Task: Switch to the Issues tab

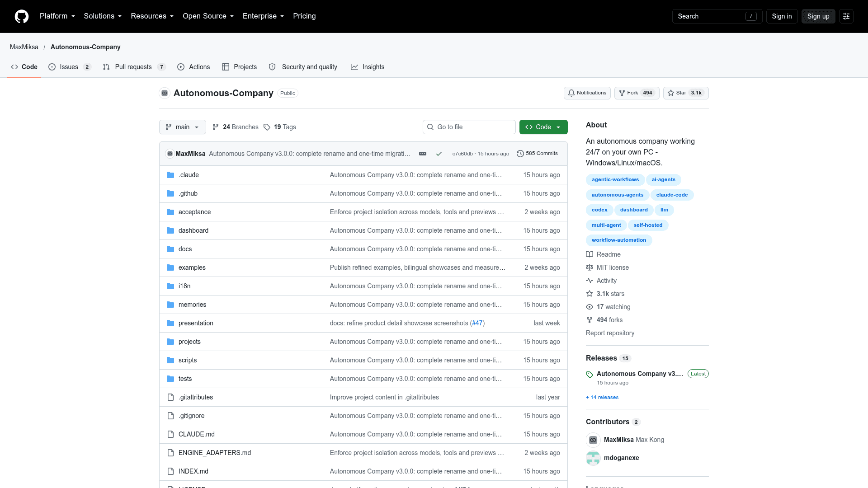Action: pyautogui.click(x=70, y=67)
